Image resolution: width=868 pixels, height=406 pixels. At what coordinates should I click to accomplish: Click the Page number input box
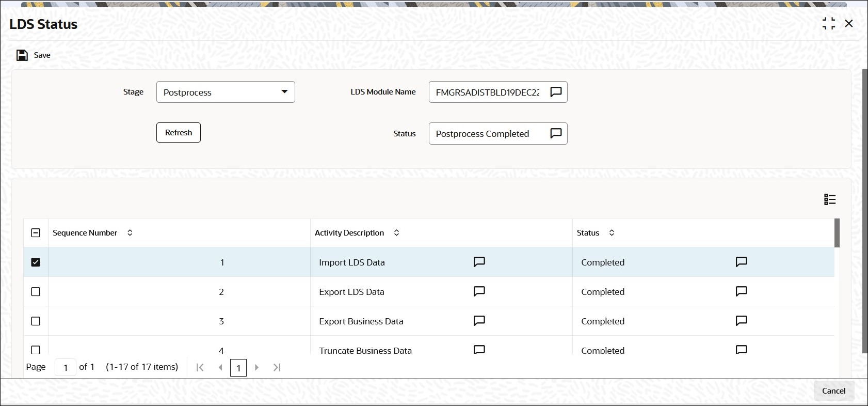coord(66,368)
